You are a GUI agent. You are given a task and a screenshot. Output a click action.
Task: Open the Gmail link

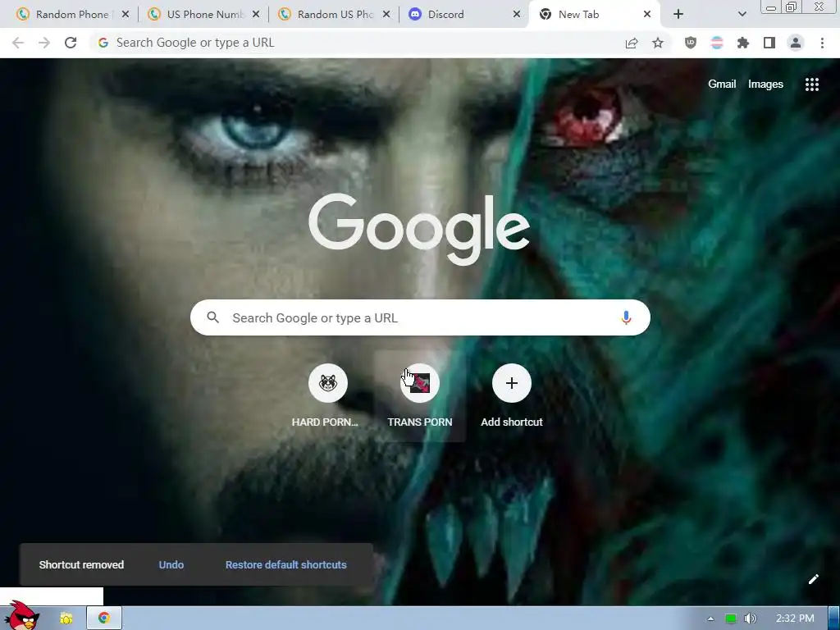[722, 84]
